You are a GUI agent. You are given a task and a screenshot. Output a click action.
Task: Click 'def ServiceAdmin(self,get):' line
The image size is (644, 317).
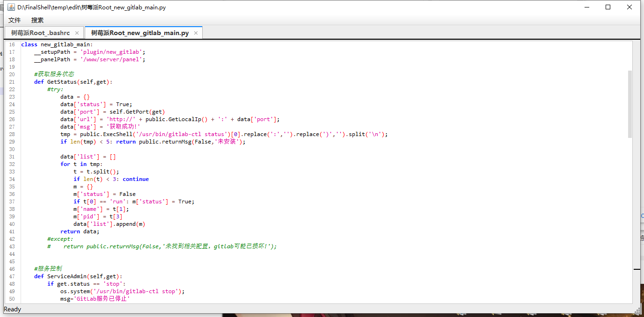78,276
